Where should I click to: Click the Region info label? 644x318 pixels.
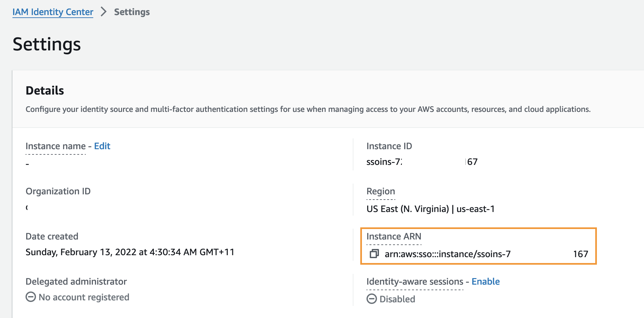[x=381, y=191]
